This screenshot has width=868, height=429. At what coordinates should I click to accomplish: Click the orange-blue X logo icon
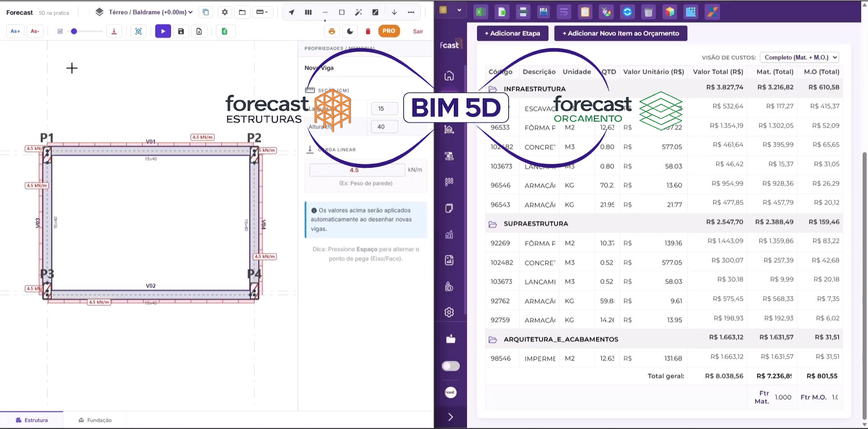712,12
